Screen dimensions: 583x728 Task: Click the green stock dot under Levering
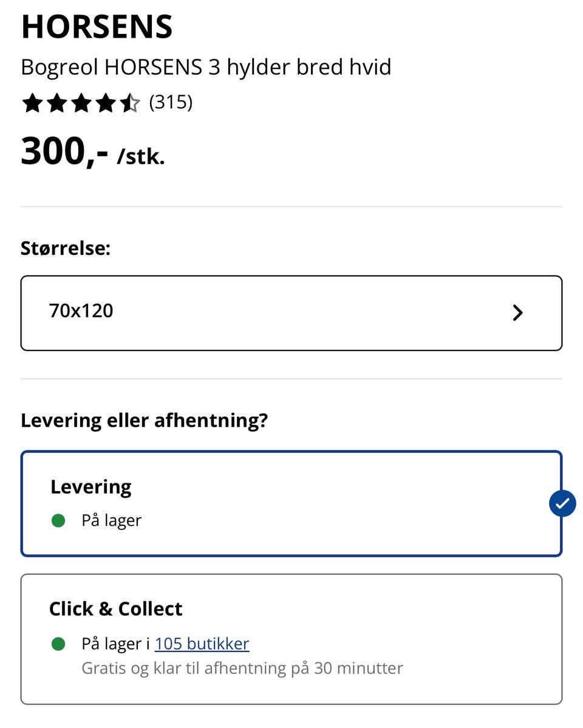(58, 521)
